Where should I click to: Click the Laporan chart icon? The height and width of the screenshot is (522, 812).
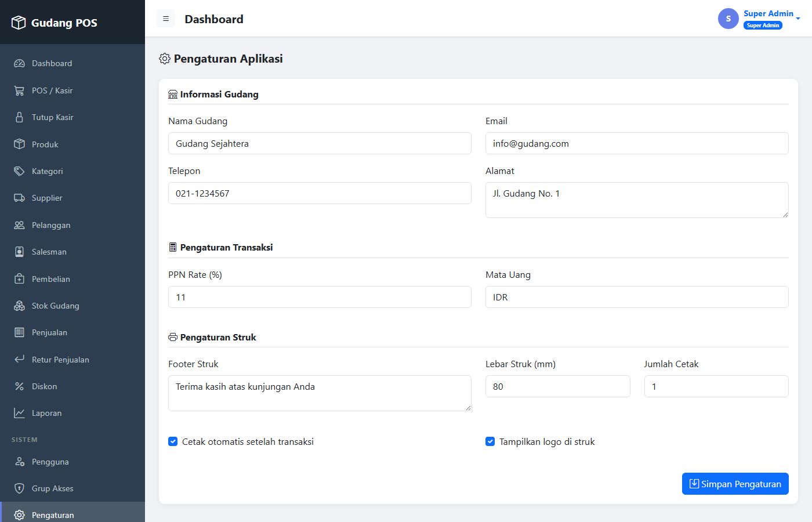19,413
